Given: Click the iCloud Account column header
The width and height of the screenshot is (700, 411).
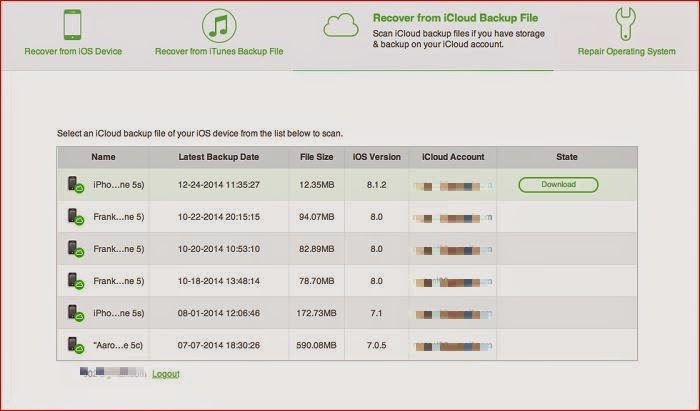Looking at the screenshot, I should (453, 157).
